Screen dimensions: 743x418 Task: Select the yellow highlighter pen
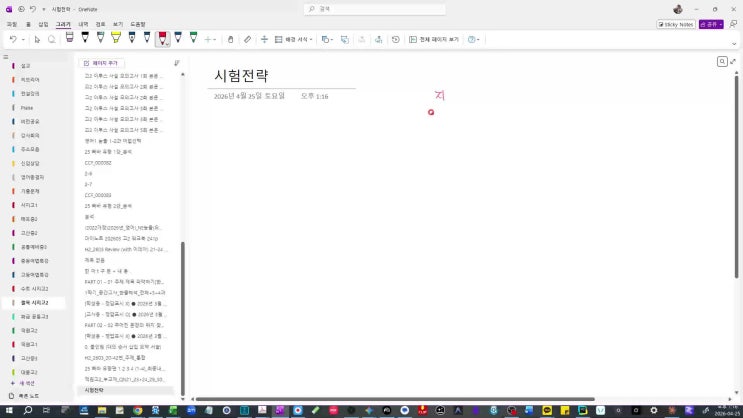(116, 39)
